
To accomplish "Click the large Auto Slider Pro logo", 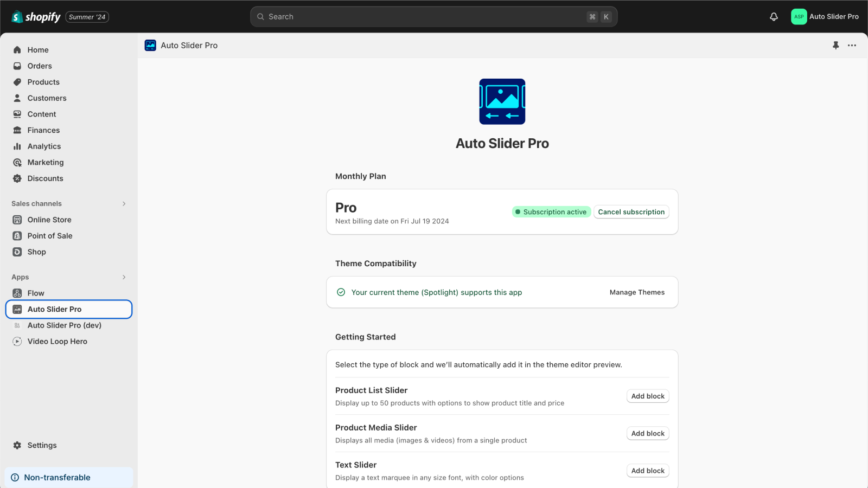I will (x=502, y=102).
